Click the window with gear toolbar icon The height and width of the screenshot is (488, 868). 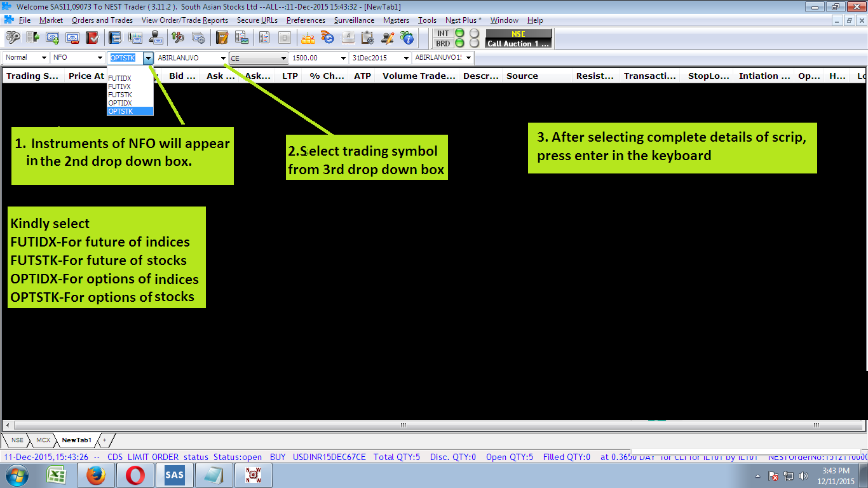(x=198, y=37)
